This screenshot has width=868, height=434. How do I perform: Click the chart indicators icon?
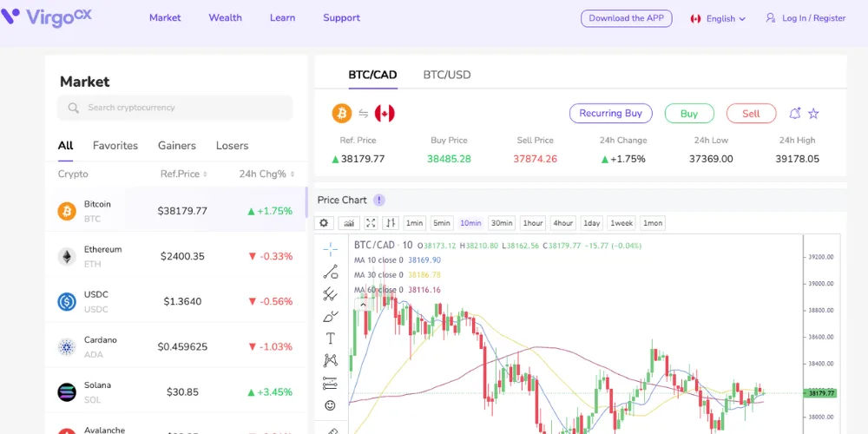(x=348, y=223)
